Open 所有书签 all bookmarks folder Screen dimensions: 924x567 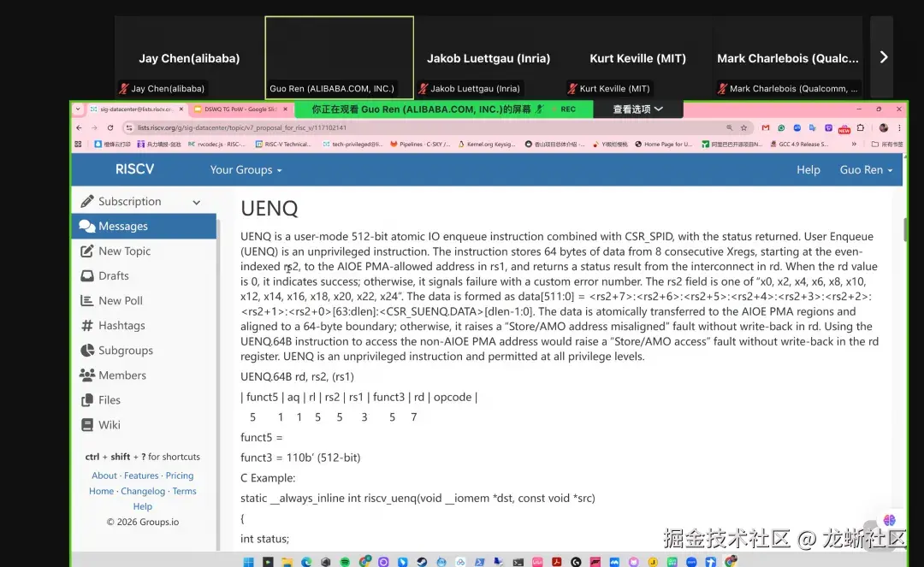click(887, 144)
